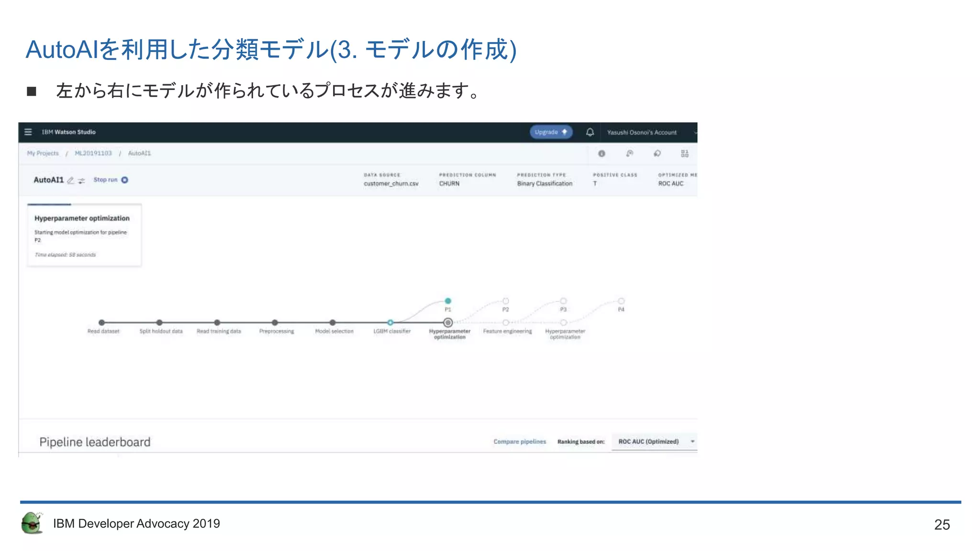Select the Model selection node
Screen dimensions: 980x551
tap(333, 323)
